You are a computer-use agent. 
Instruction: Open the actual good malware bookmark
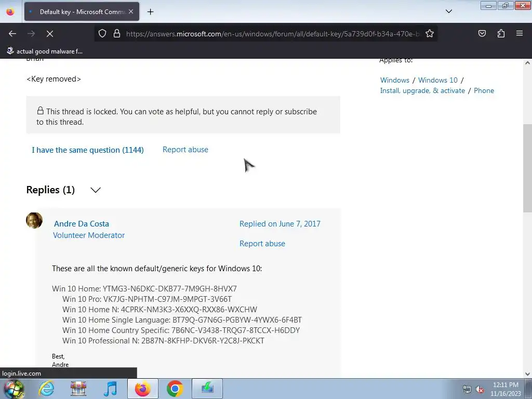click(x=45, y=51)
